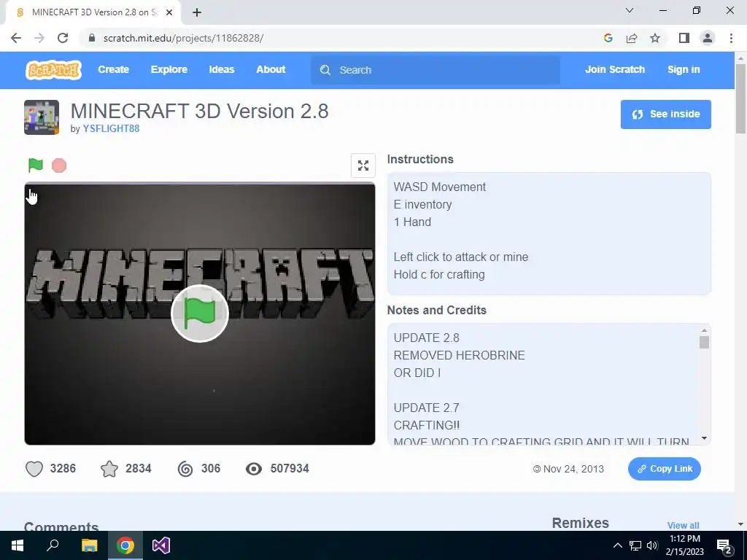Image resolution: width=747 pixels, height=560 pixels.
Task: Open the Windows Start menu
Action: coord(18,545)
